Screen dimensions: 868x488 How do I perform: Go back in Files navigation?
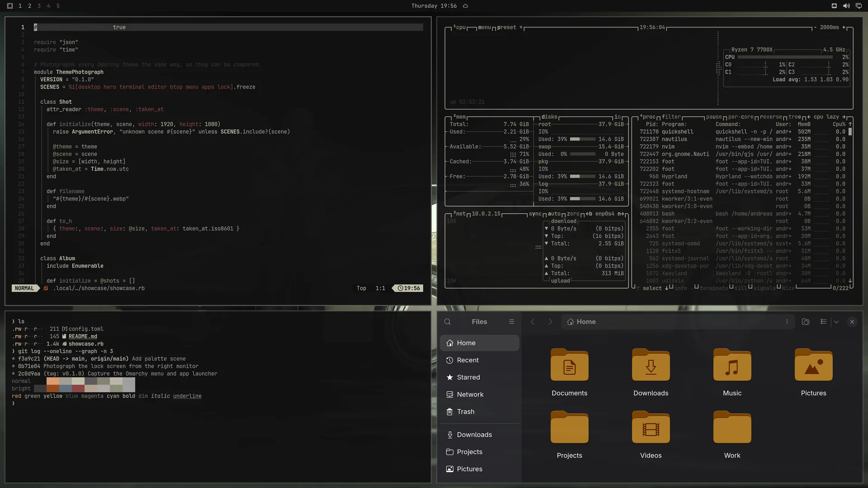533,322
